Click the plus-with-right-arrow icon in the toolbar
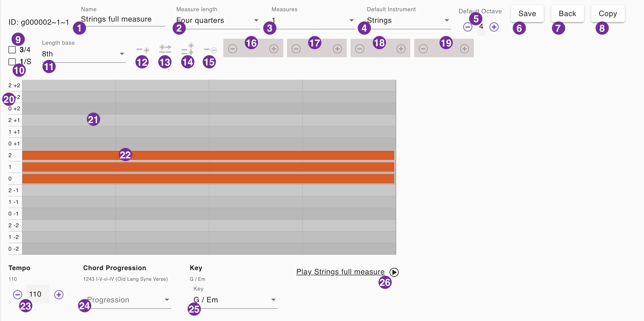644x321 pixels. point(165,49)
